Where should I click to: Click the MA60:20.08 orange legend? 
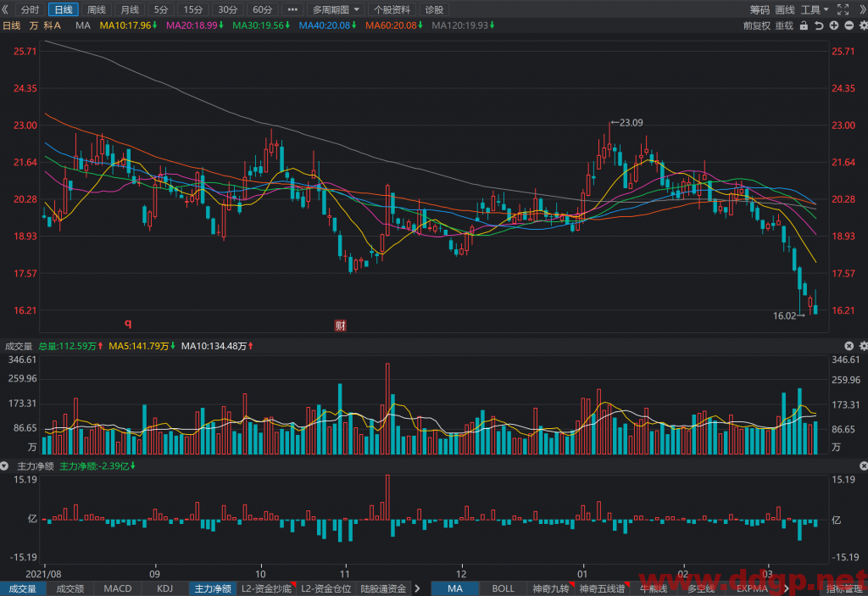(x=393, y=25)
